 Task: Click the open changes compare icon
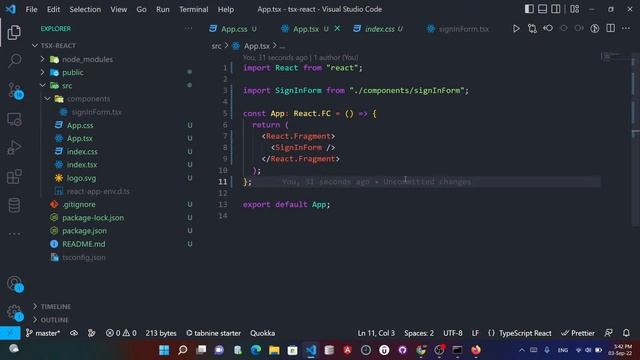(x=532, y=29)
